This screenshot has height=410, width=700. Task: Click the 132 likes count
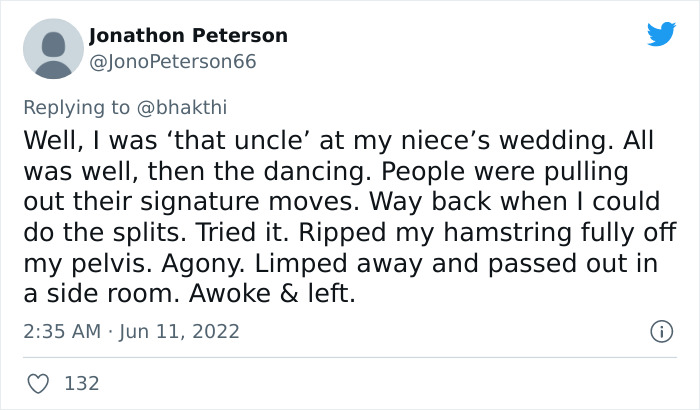click(x=80, y=383)
